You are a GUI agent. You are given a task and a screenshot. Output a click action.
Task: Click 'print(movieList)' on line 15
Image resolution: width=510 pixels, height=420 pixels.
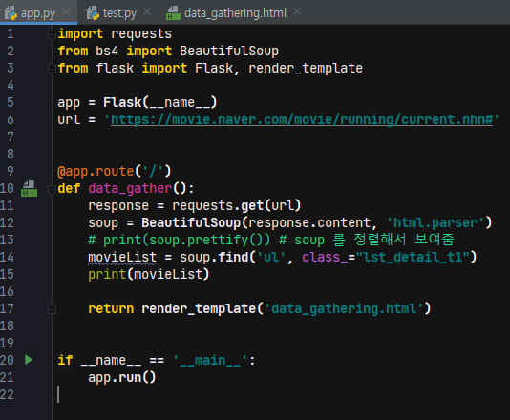[x=149, y=274]
